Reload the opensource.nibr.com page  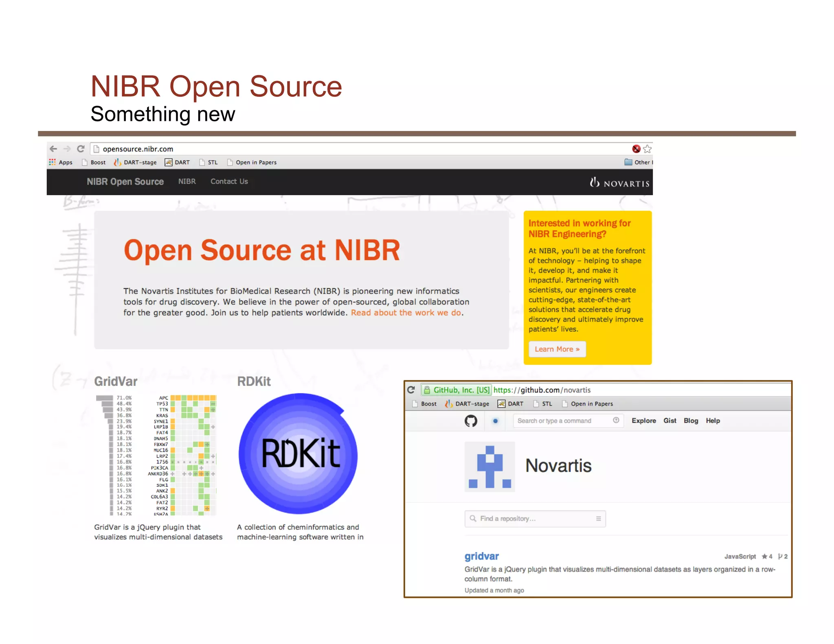(x=81, y=149)
